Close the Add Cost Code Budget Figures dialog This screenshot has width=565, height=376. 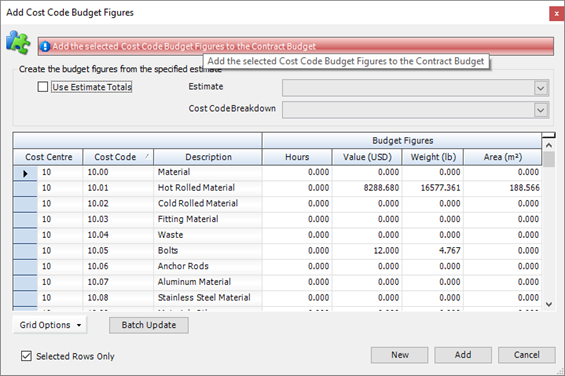556,14
